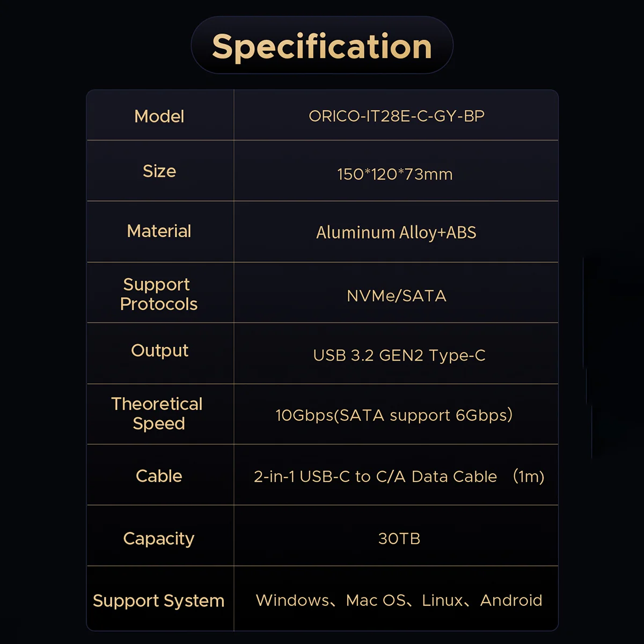The height and width of the screenshot is (644, 644).
Task: Select the Theoretical Speed label
Action: pyautogui.click(x=157, y=413)
